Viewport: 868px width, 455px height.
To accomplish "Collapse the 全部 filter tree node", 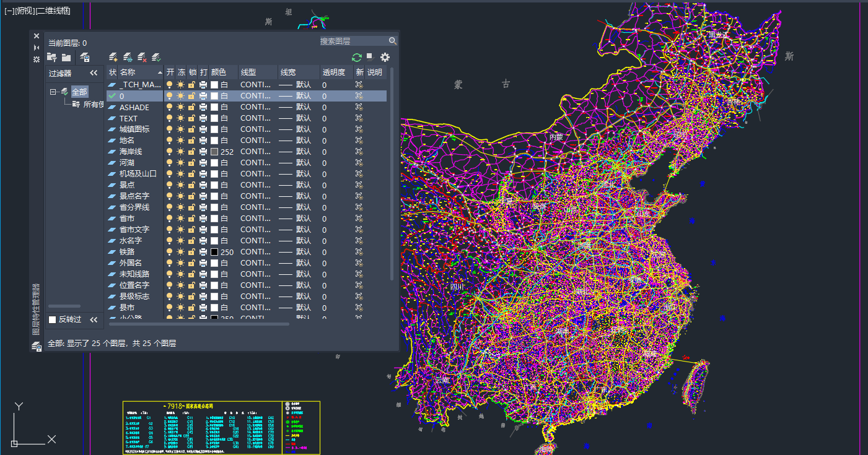I will (x=53, y=92).
